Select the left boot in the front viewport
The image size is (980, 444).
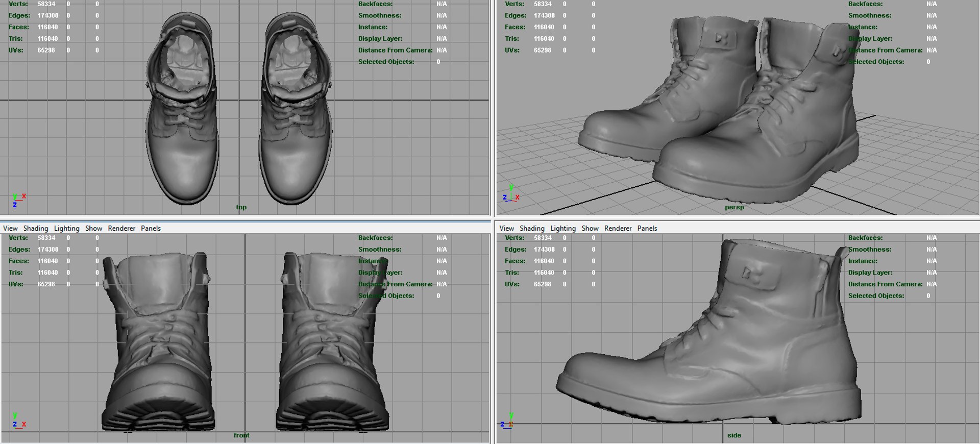click(x=158, y=342)
